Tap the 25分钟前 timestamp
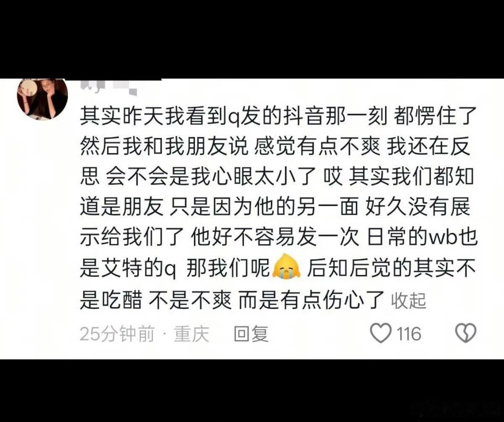 coord(117,334)
